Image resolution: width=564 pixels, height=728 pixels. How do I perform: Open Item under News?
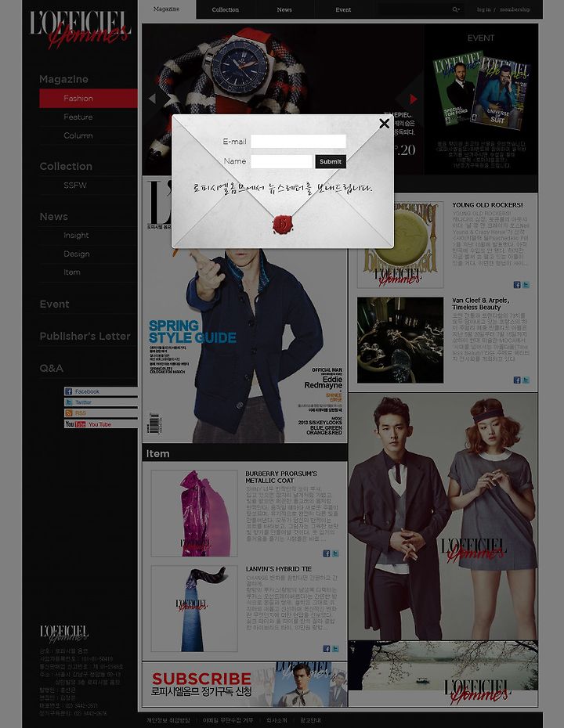pyautogui.click(x=72, y=272)
